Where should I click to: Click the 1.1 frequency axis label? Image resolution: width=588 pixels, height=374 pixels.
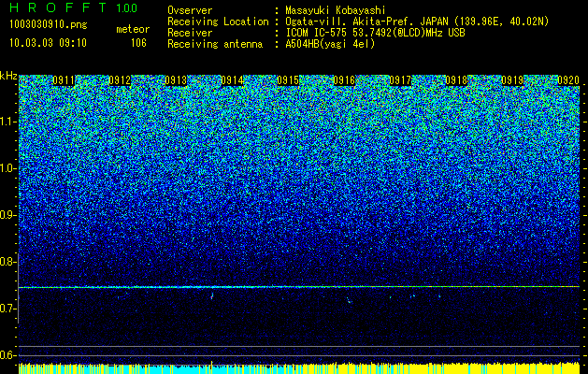point(8,122)
